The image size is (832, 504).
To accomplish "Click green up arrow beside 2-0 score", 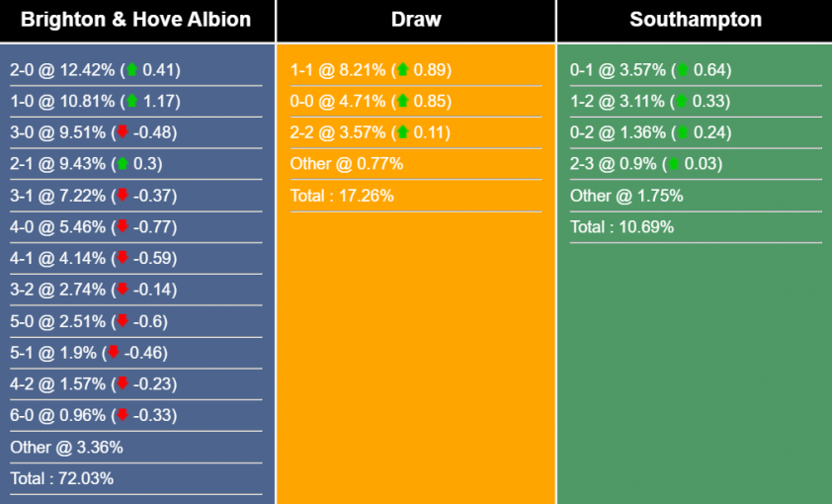I will point(131,70).
